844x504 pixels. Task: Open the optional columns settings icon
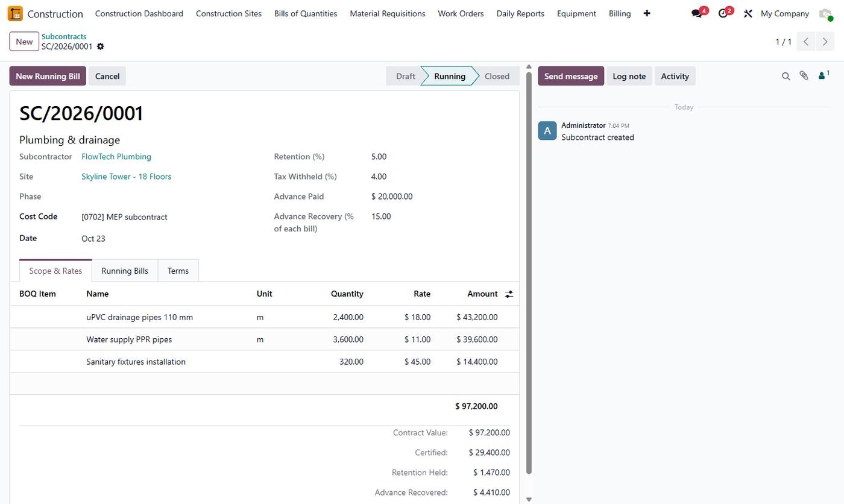(509, 294)
